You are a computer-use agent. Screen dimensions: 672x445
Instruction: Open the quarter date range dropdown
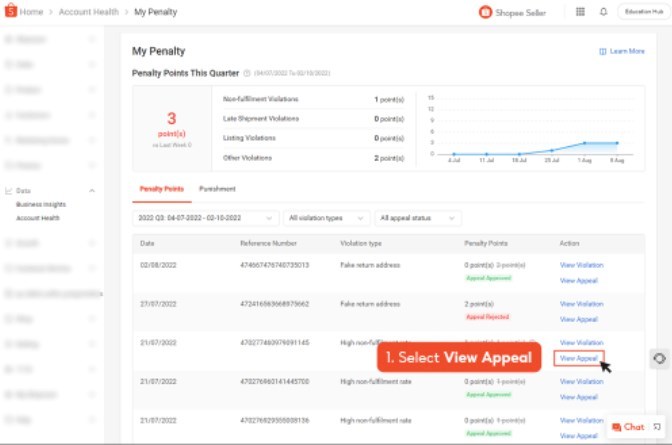pos(205,218)
